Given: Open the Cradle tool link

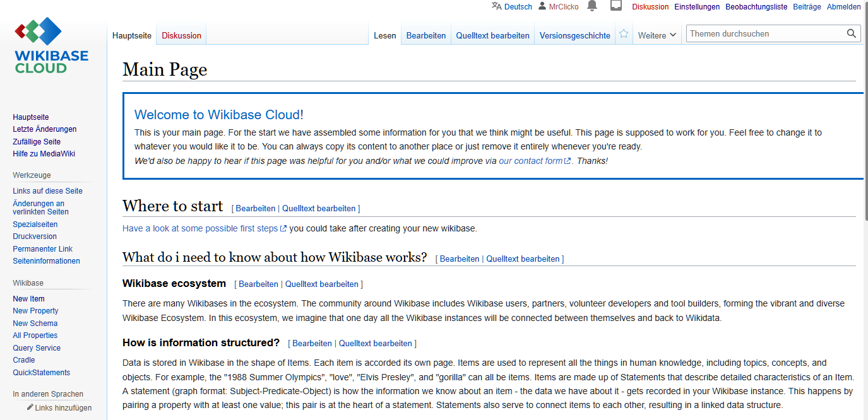Looking at the screenshot, I should [24, 360].
